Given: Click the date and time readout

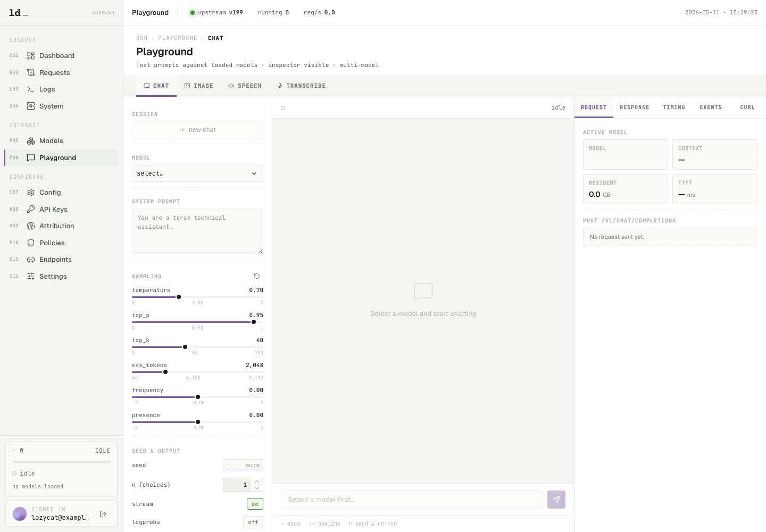Looking at the screenshot, I should coord(721,13).
